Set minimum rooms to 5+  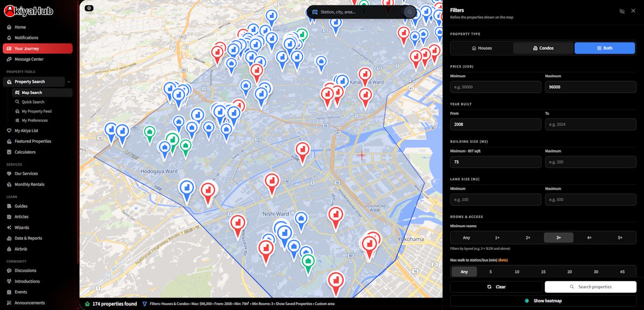[620, 237]
